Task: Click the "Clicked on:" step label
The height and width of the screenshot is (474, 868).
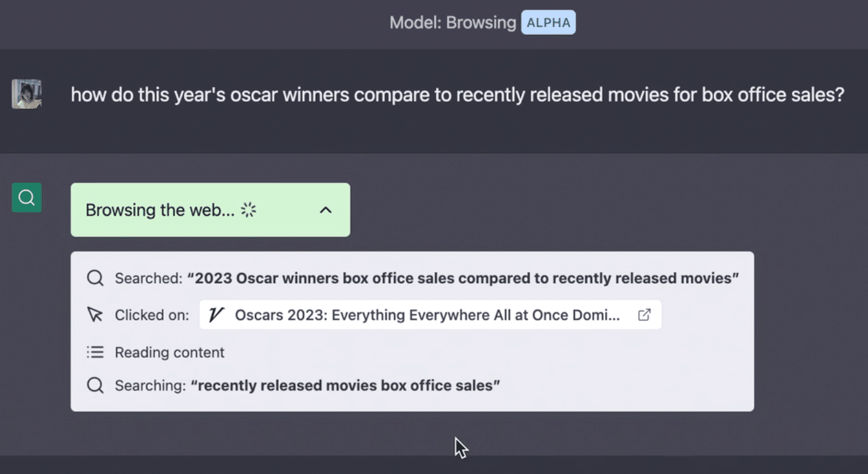Action: click(x=152, y=315)
